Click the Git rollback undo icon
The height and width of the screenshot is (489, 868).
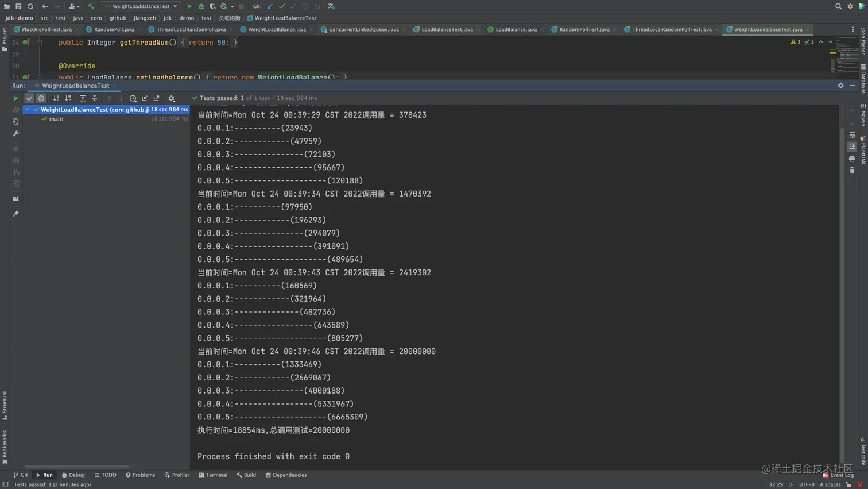tap(317, 6)
